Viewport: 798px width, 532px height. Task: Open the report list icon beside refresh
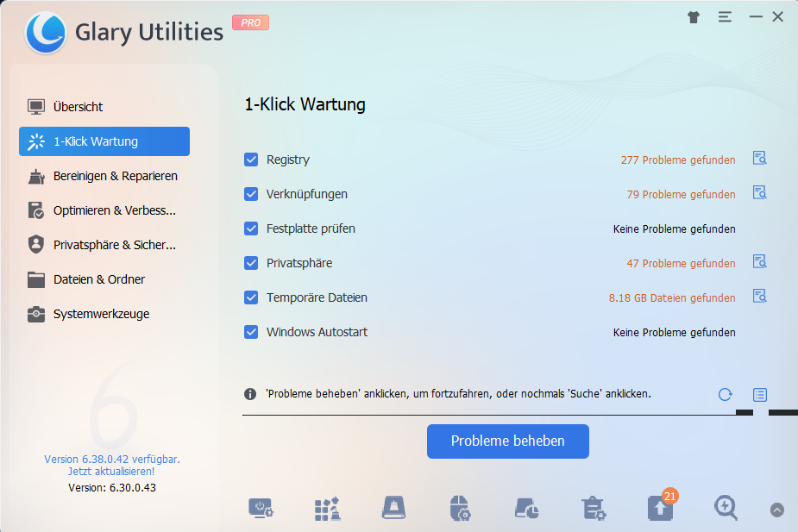pyautogui.click(x=759, y=394)
